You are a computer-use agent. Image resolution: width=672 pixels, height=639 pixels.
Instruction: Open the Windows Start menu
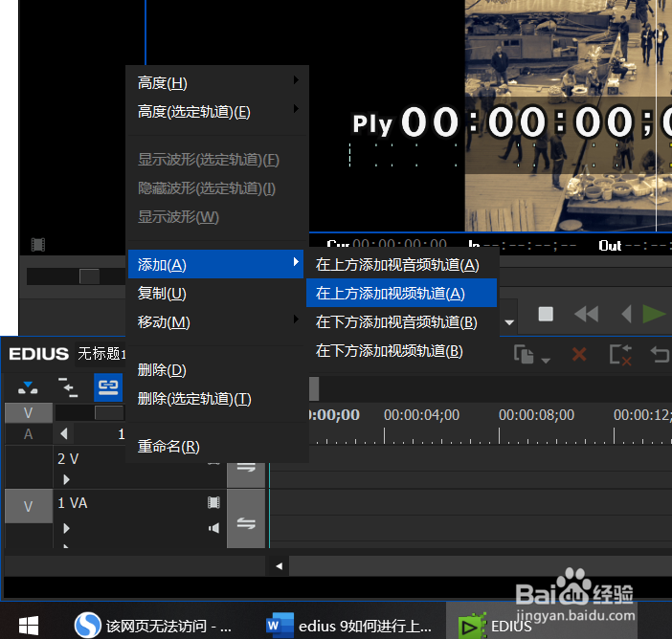pyautogui.click(x=29, y=626)
